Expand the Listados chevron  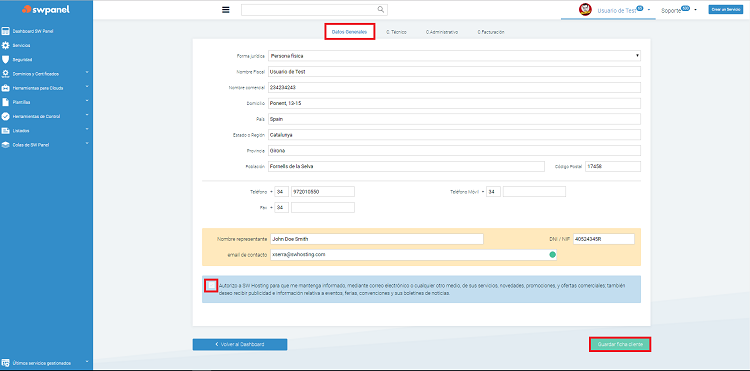pyautogui.click(x=87, y=129)
